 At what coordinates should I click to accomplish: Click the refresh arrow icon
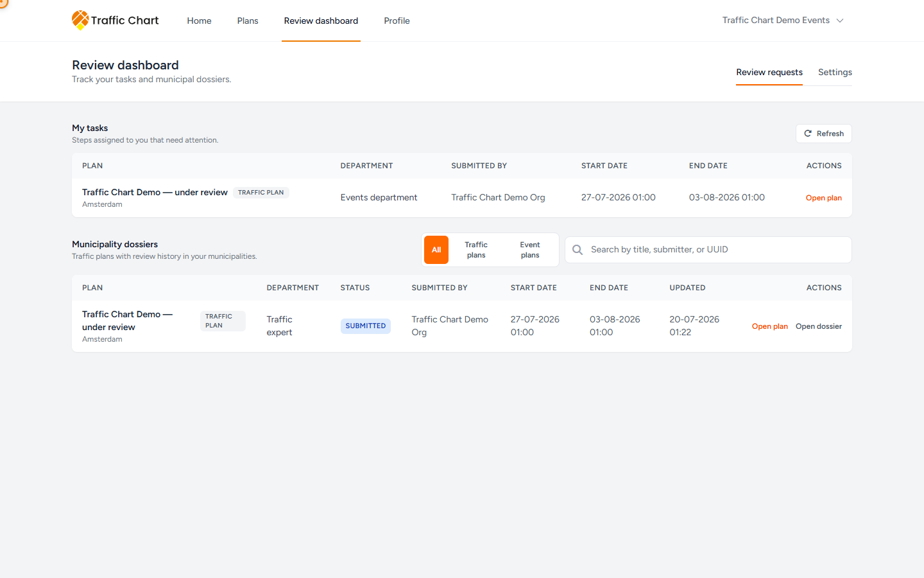pyautogui.click(x=808, y=134)
